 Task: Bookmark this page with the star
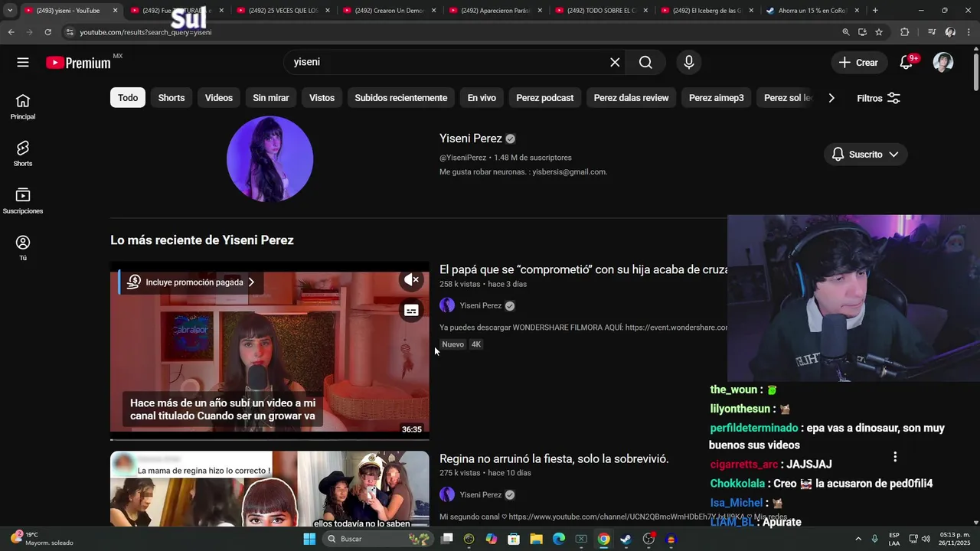pos(879,32)
